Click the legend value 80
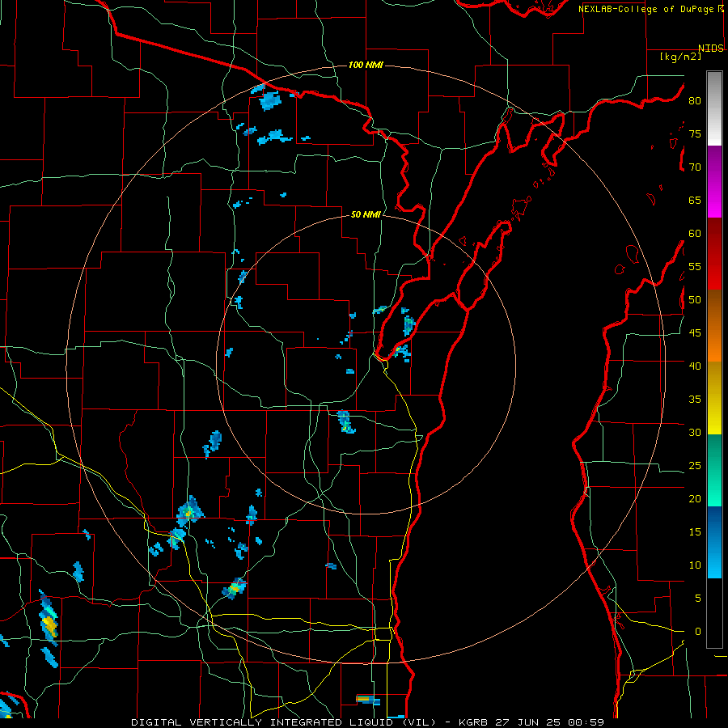728x728 pixels. pos(695,101)
